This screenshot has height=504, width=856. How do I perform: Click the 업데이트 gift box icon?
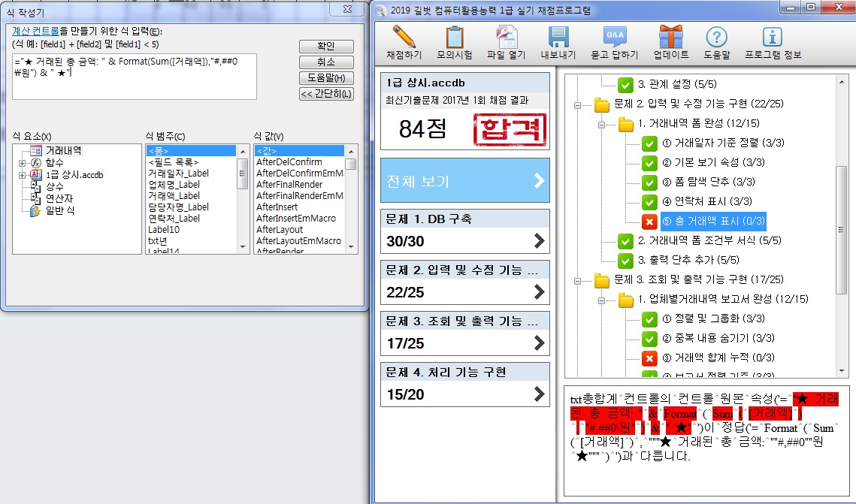coord(670,38)
